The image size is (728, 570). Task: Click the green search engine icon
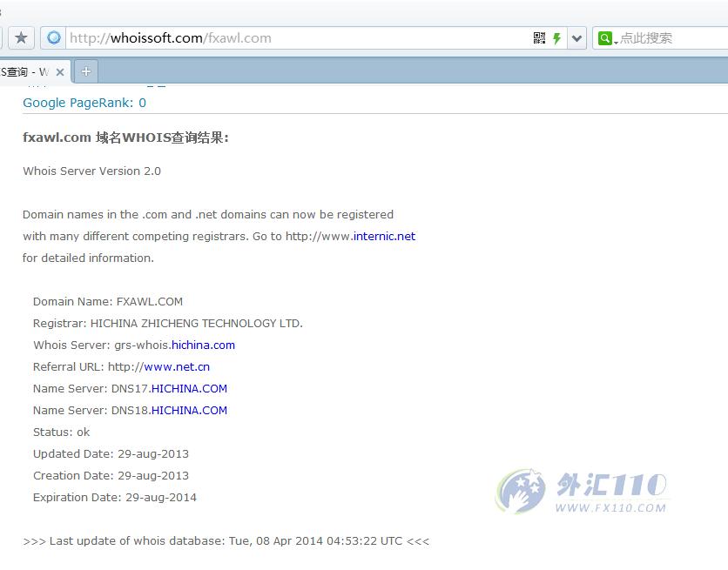605,38
